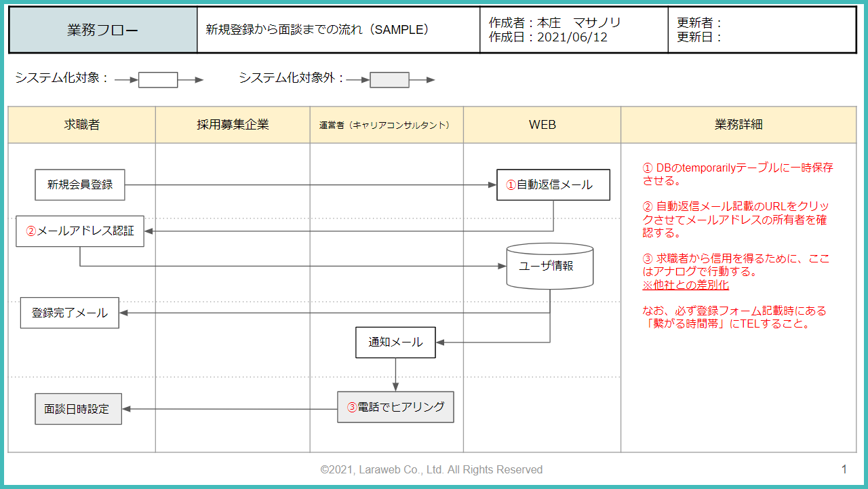868x489 pixels.
Task: Select the ②メールアドレス認証 box
Action: pyautogui.click(x=79, y=231)
